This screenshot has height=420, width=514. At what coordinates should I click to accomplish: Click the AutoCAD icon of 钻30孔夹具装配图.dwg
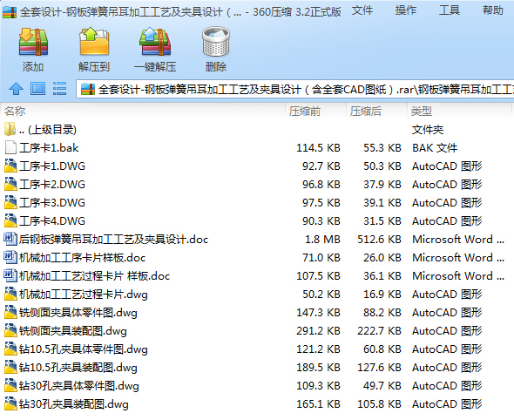click(x=10, y=404)
